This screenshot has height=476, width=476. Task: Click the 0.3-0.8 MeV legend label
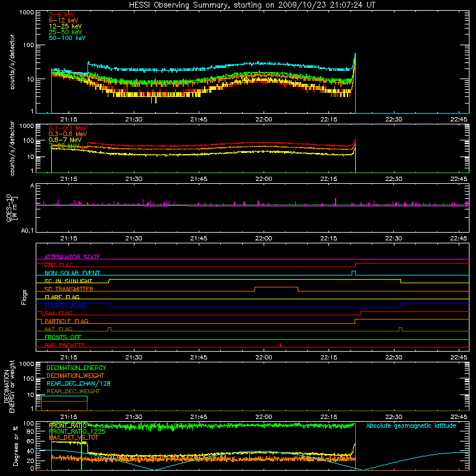tap(68, 134)
